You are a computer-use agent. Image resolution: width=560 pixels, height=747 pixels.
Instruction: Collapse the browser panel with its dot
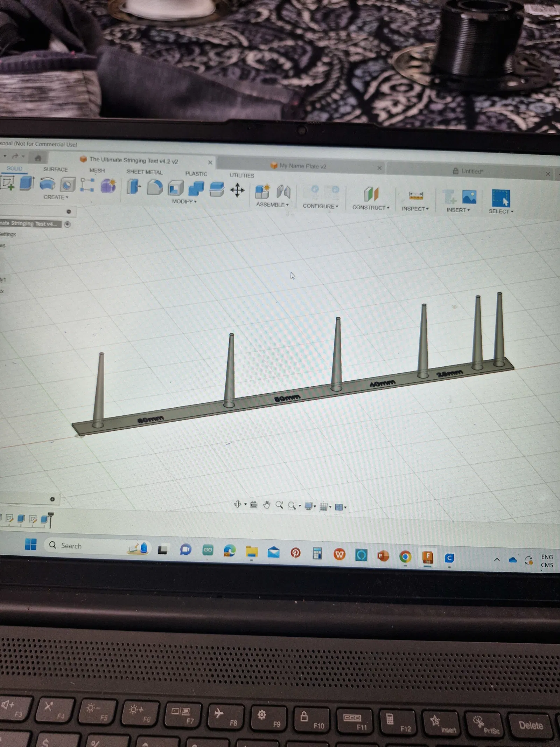point(69,212)
